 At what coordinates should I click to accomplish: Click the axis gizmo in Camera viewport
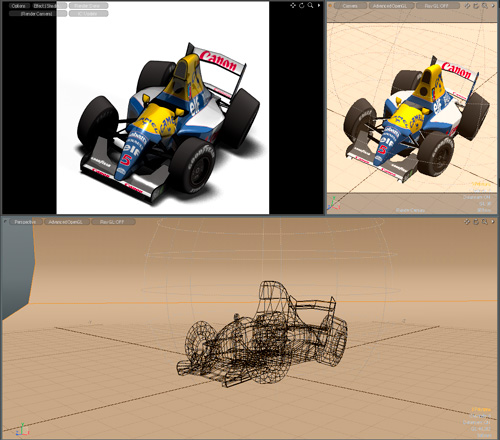tap(334, 204)
